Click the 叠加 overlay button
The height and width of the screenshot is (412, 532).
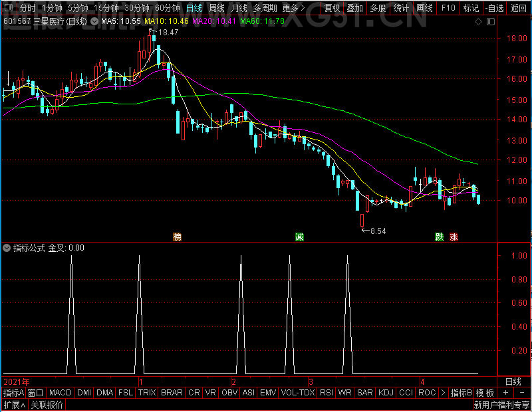point(355,8)
